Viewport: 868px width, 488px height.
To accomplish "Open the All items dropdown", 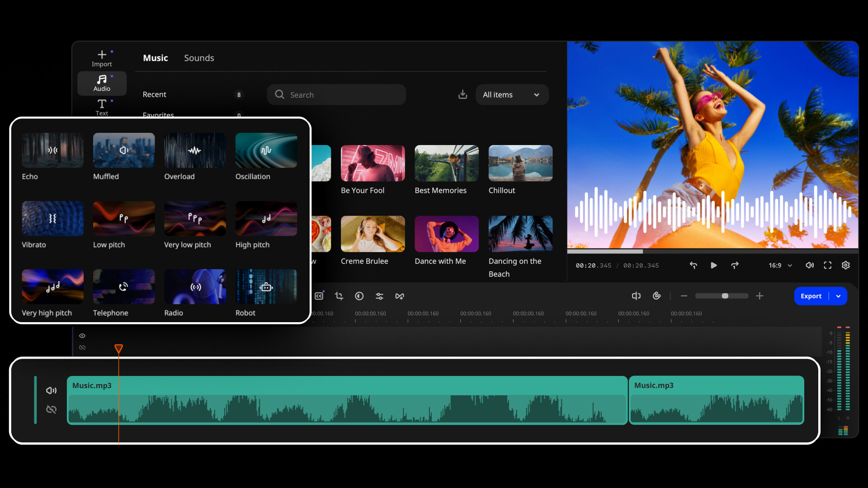I will coord(512,94).
